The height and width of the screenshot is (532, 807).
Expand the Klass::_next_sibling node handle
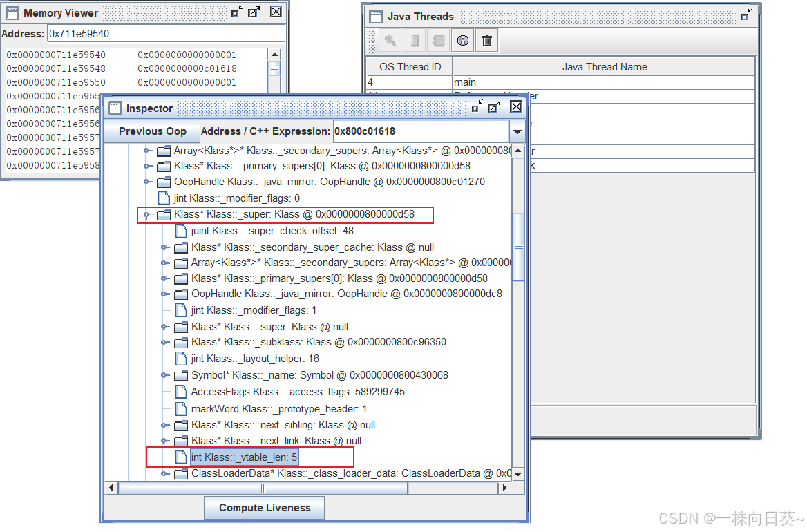[165, 425]
